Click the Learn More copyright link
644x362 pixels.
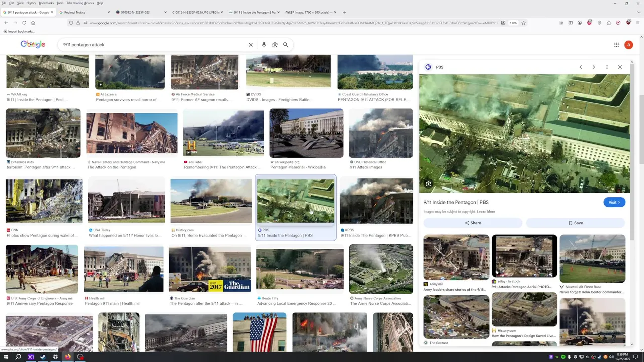pos(486,212)
